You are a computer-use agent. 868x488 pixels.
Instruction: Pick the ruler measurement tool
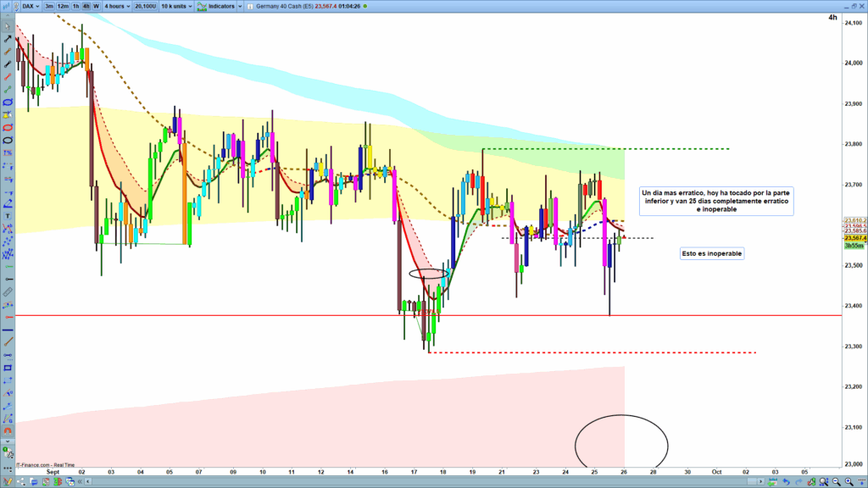click(x=8, y=291)
